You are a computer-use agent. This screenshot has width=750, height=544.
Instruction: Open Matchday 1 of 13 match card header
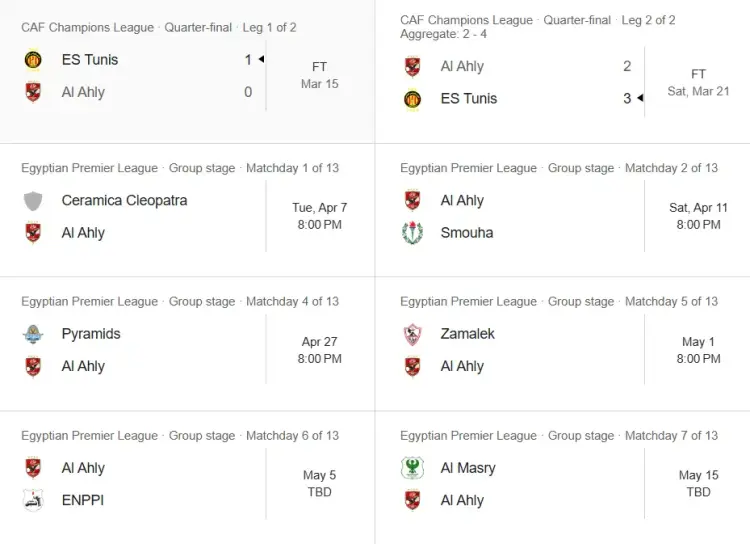click(x=180, y=168)
